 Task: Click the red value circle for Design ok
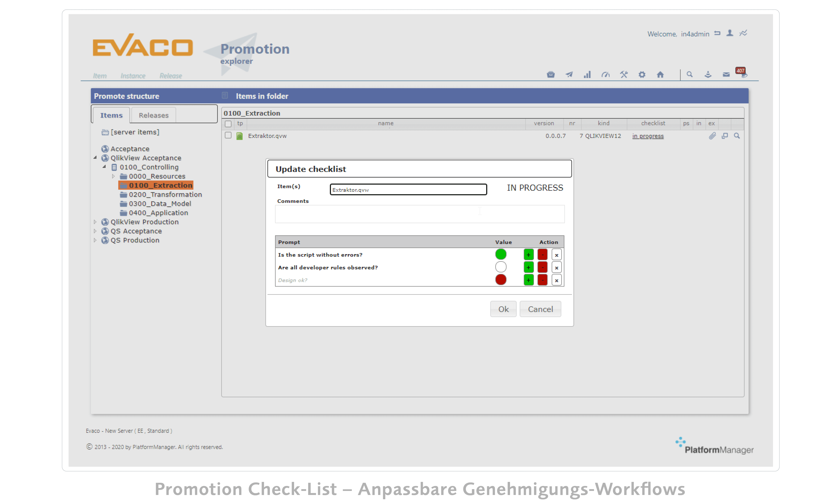pos(500,280)
